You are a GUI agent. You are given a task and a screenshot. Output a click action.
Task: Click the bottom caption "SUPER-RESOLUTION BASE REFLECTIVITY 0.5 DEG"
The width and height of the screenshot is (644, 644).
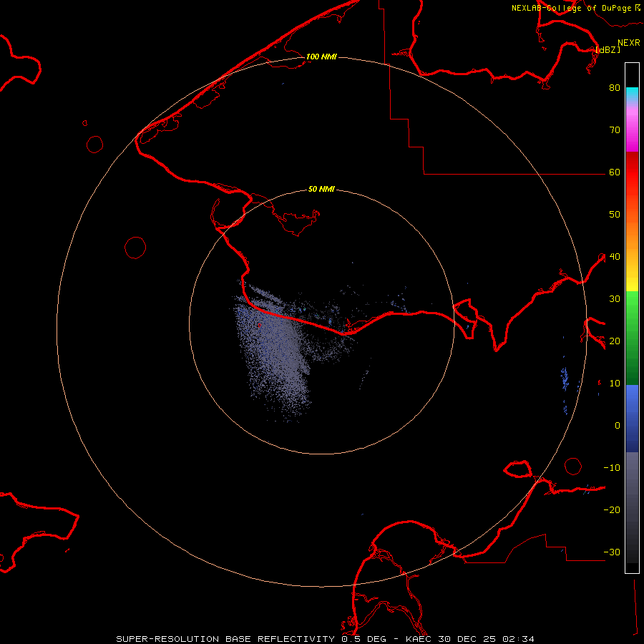[x=253, y=639]
